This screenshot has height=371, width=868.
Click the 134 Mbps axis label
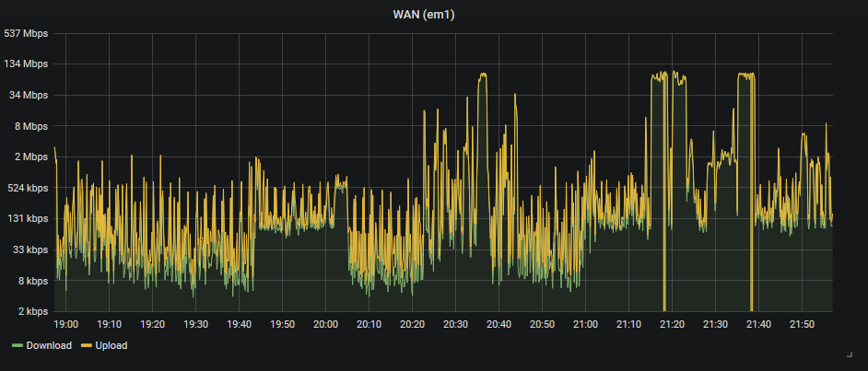[x=26, y=64]
